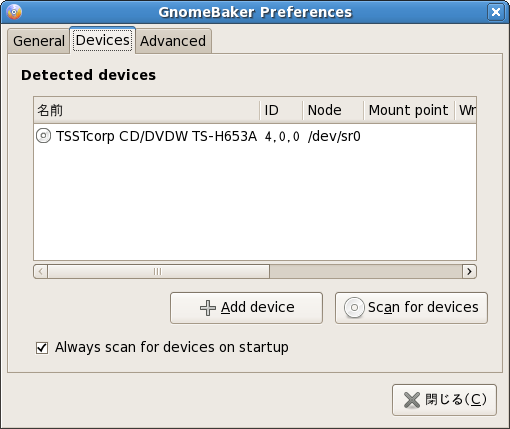The width and height of the screenshot is (510, 429).
Task: Click the Scan for devices button label
Action: pos(423,307)
